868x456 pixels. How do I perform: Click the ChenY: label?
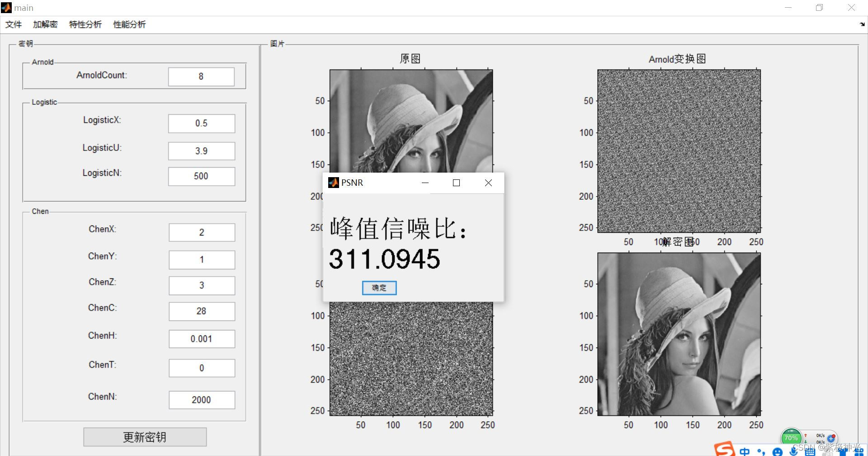[x=103, y=256]
